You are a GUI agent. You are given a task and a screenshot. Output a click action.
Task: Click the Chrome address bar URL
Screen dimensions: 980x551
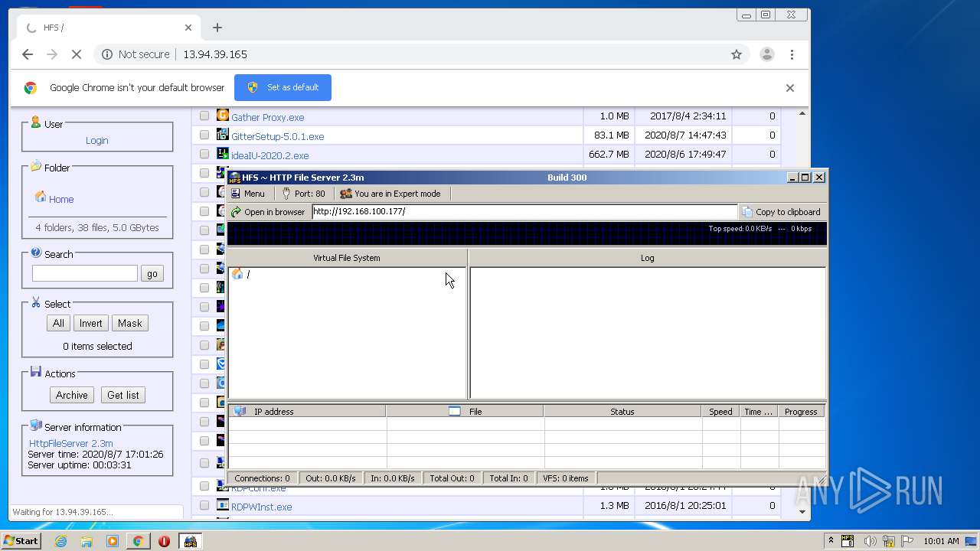tap(215, 54)
